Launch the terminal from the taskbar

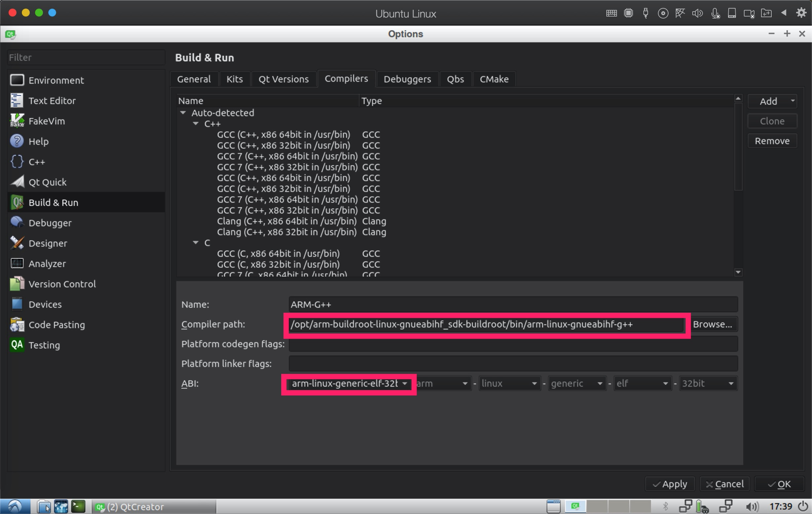[78, 507]
